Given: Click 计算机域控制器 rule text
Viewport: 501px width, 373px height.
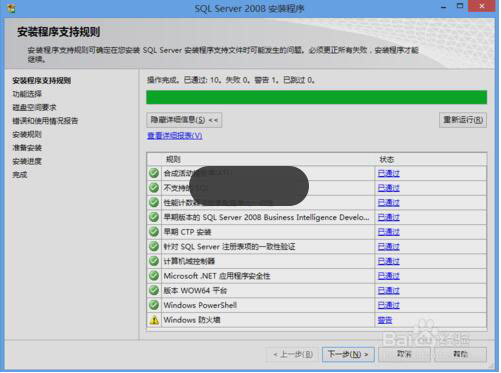Looking at the screenshot, I should pos(189,261).
